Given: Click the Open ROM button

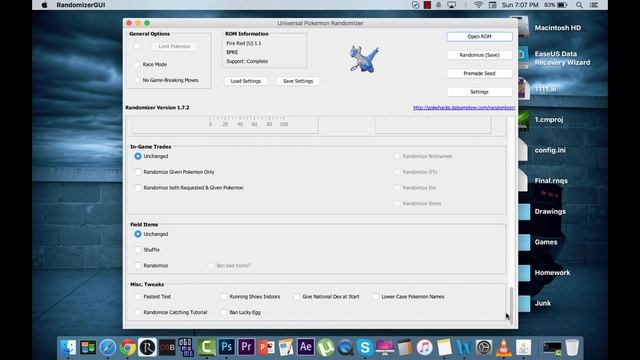Looking at the screenshot, I should tap(479, 36).
